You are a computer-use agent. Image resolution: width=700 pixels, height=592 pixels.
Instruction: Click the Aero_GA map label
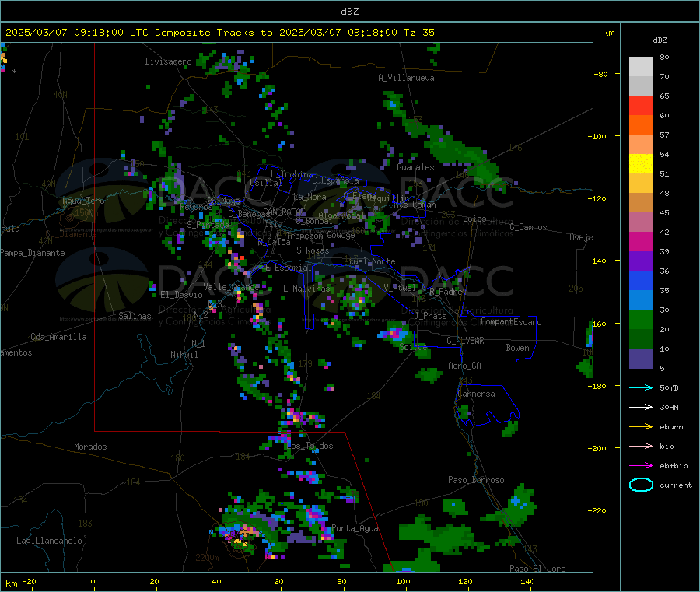pyautogui.click(x=465, y=366)
